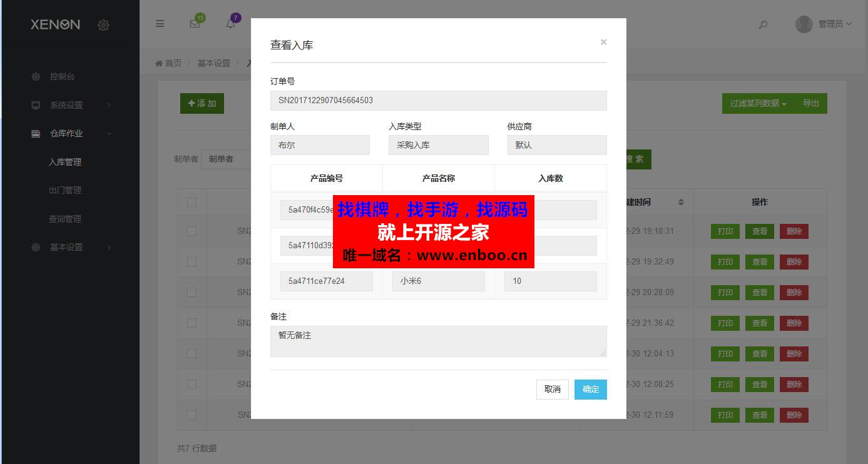This screenshot has height=464, width=868.
Task: Open the 制单者 select box
Action: pyautogui.click(x=227, y=159)
